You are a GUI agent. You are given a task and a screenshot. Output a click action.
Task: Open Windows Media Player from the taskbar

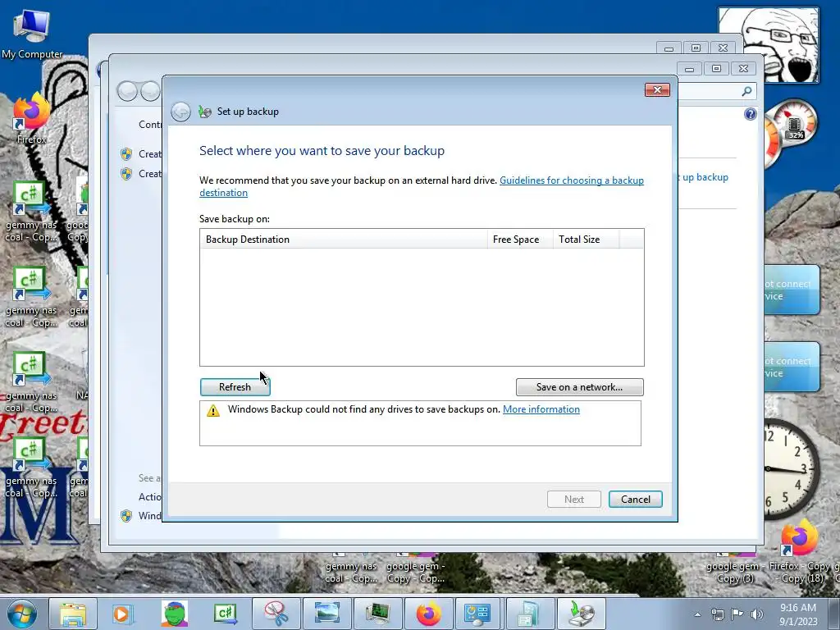coord(123,614)
